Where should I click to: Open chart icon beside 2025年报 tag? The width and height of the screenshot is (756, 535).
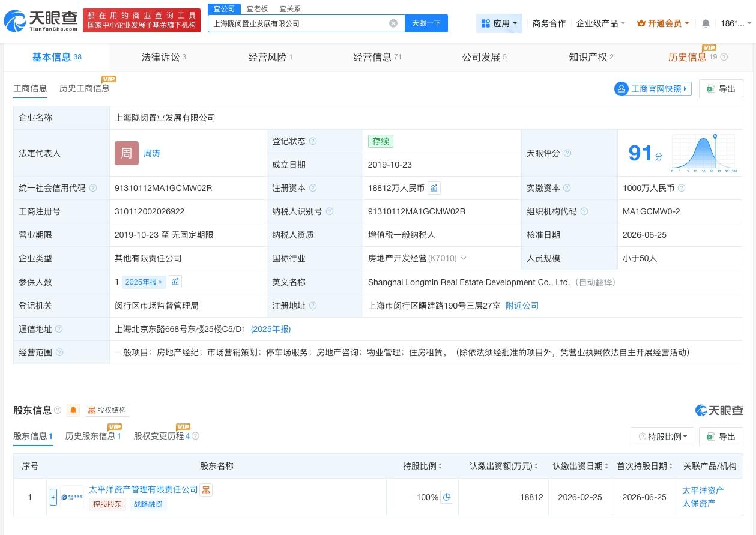point(175,282)
